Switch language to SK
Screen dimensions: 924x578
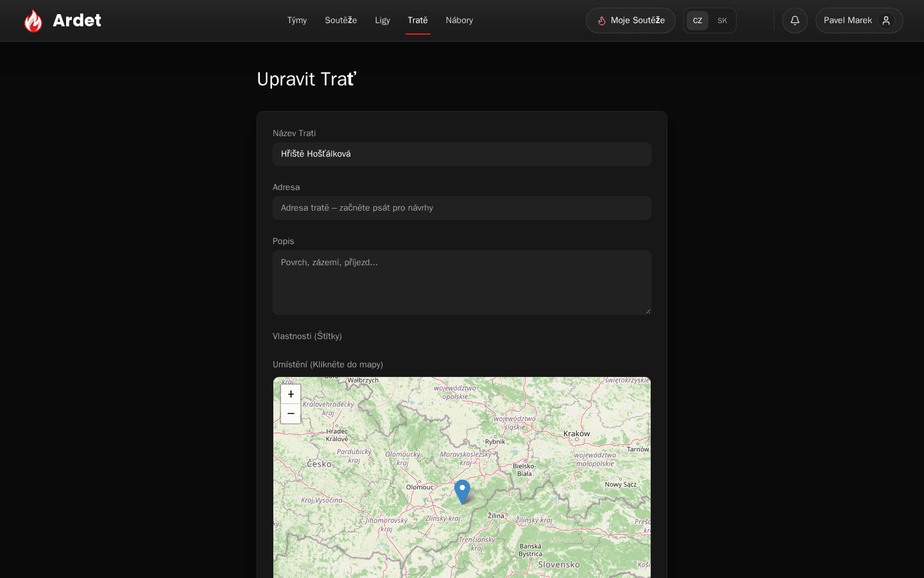pyautogui.click(x=722, y=21)
